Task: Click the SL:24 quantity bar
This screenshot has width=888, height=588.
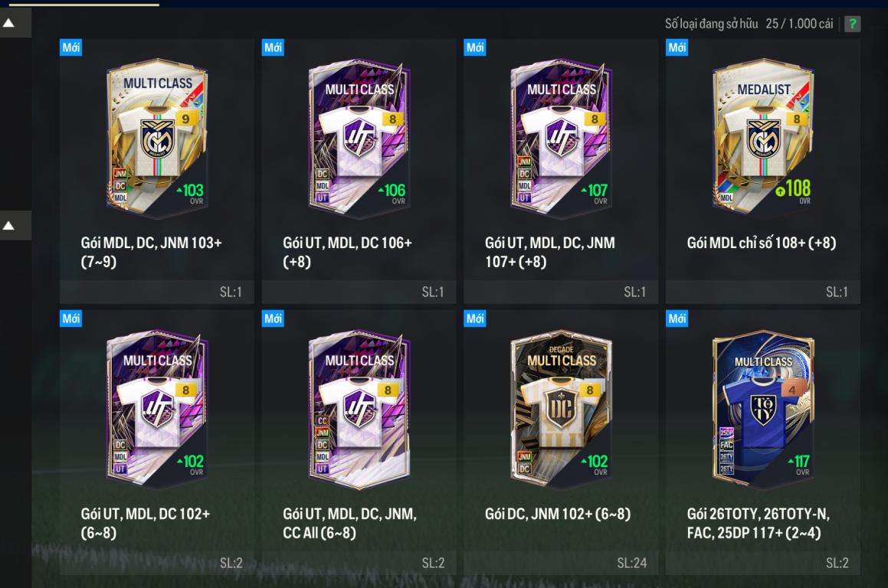Action: (x=561, y=563)
